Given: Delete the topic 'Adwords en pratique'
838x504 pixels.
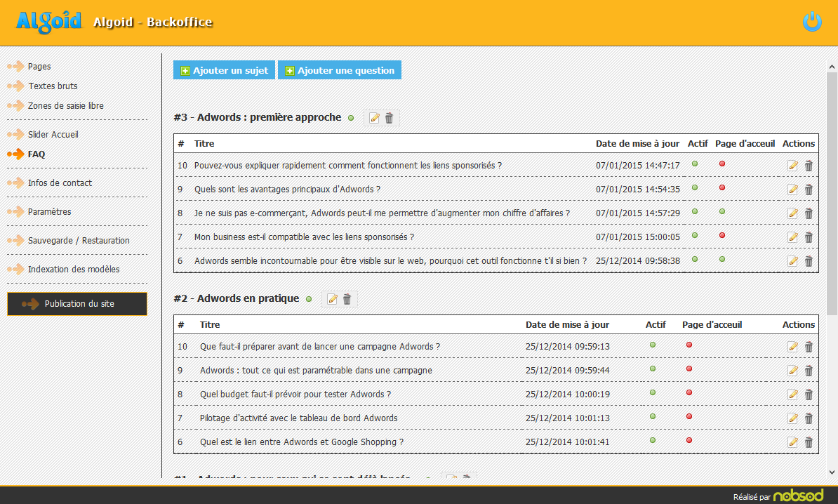Looking at the screenshot, I should [347, 299].
